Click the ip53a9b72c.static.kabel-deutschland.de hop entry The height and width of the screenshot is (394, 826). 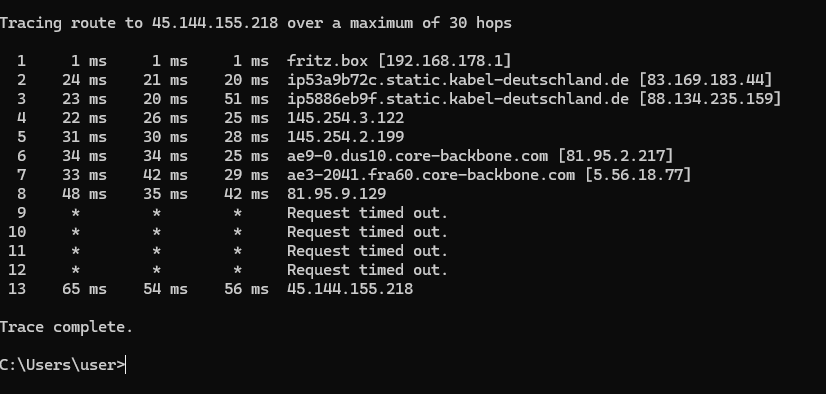(458, 80)
